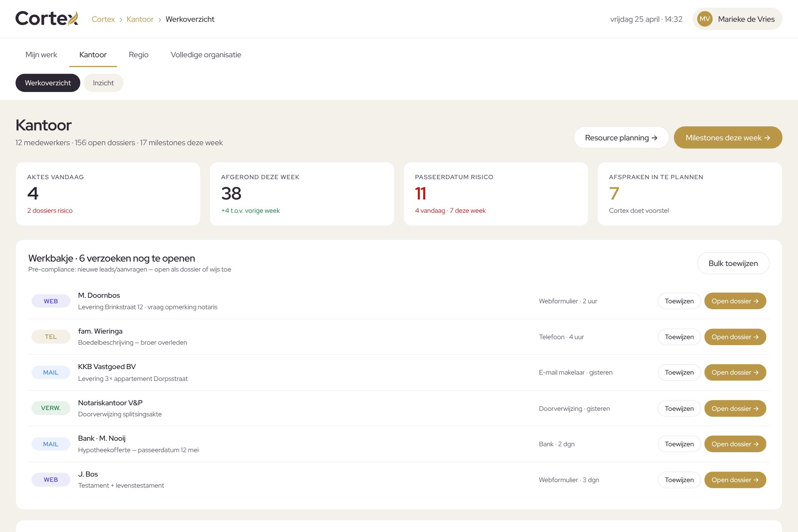798x532 pixels.
Task: Open the Regio tab
Action: point(139,55)
